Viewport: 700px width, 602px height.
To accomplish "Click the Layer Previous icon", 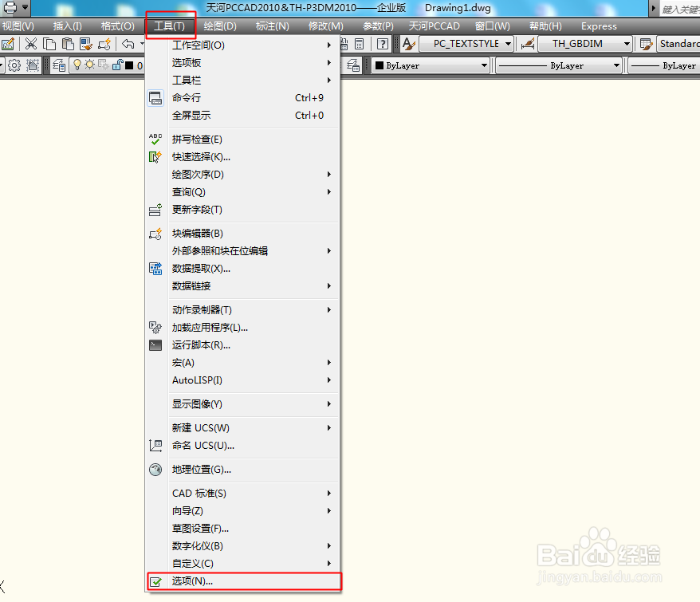I will click(x=353, y=65).
